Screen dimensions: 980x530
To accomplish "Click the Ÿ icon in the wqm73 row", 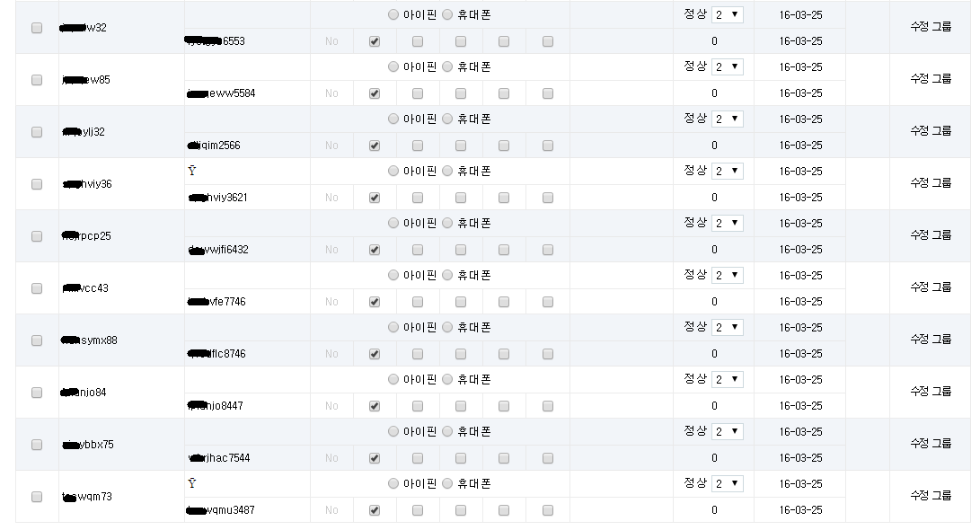I will 192,483.
